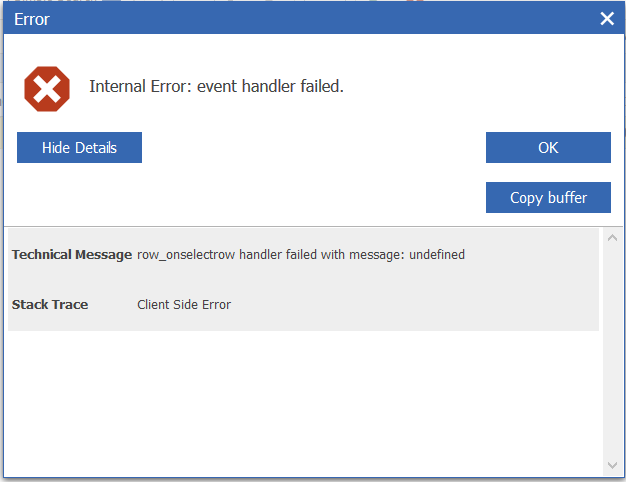Screen dimensions: 626x482
Task: Click the Copy buffer button
Action: coord(547,197)
